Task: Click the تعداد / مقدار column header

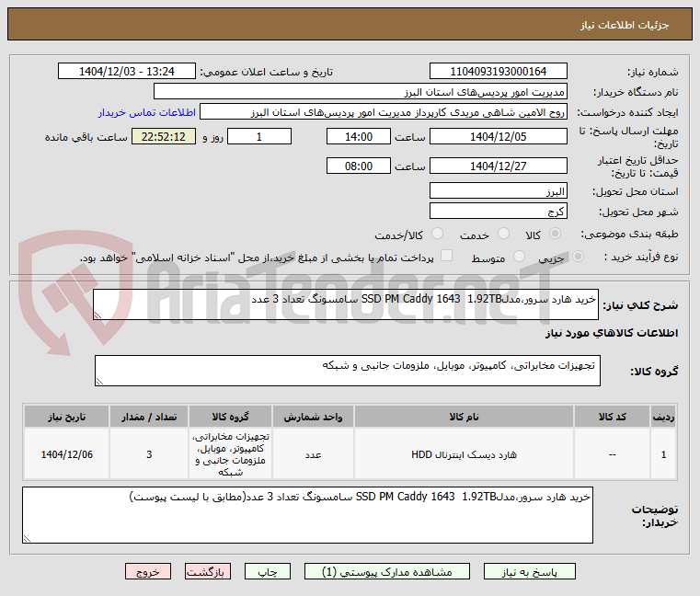Action: 149,417
